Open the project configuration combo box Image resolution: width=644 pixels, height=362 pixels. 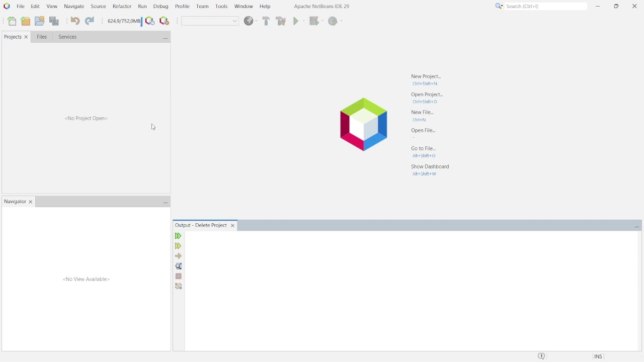[210, 21]
